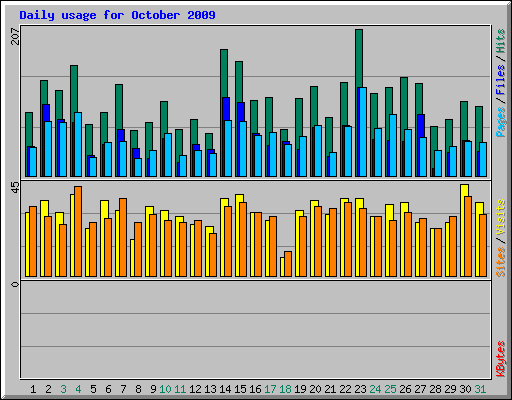This screenshot has width=512, height=400.
Task: Click day 28 on the x-axis
Action: (x=435, y=389)
